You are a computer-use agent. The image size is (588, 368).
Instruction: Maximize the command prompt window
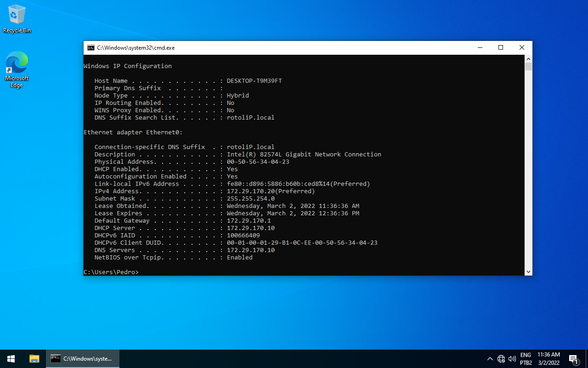pos(501,47)
